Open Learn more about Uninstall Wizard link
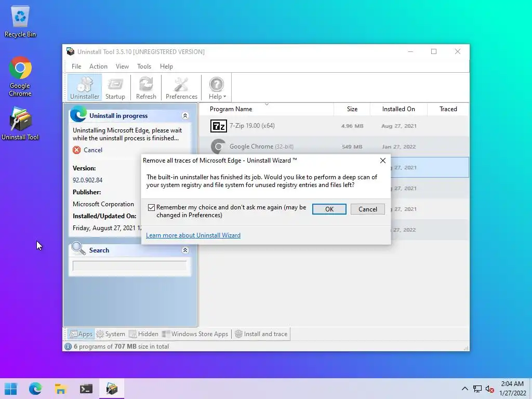 pyautogui.click(x=193, y=235)
